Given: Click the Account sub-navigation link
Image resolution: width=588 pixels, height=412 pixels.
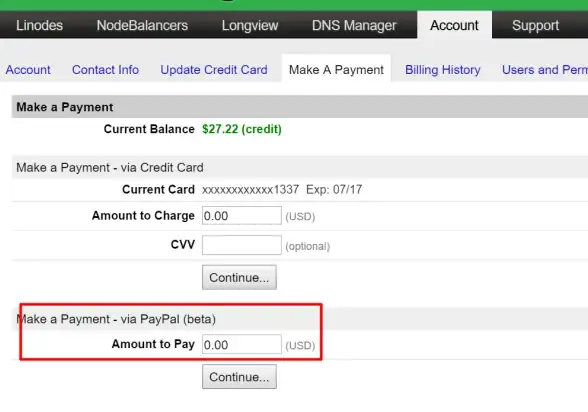Looking at the screenshot, I should coord(28,70).
